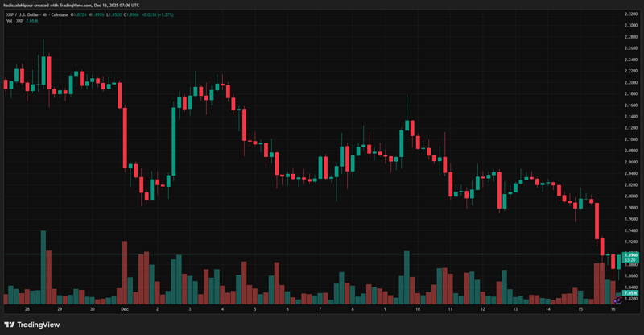
Task: Select the Dec marker on the time axis
Action: click(124, 308)
